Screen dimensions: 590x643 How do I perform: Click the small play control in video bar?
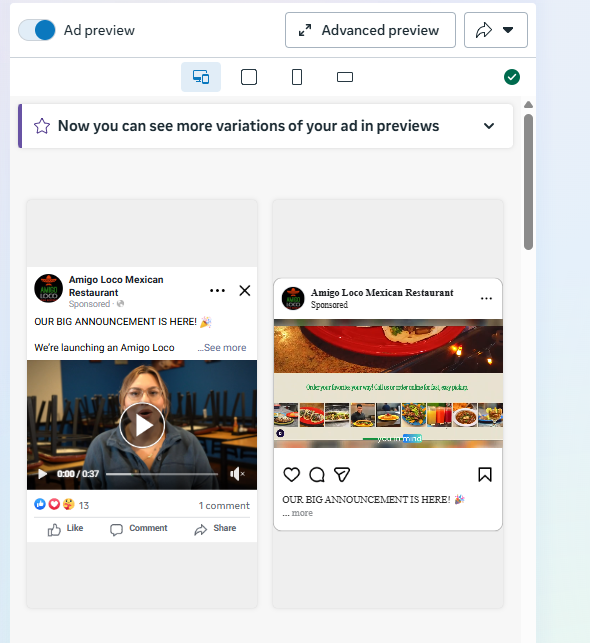[x=42, y=474]
